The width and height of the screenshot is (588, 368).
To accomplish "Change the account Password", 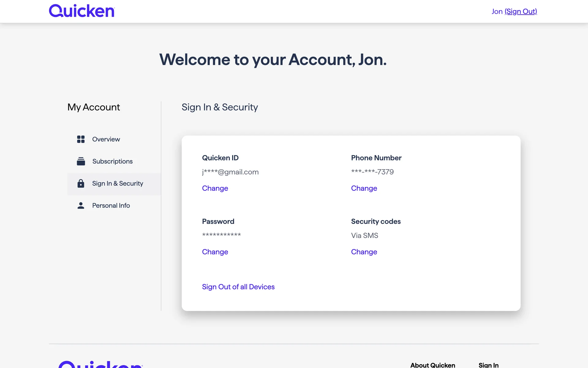I will 215,252.
